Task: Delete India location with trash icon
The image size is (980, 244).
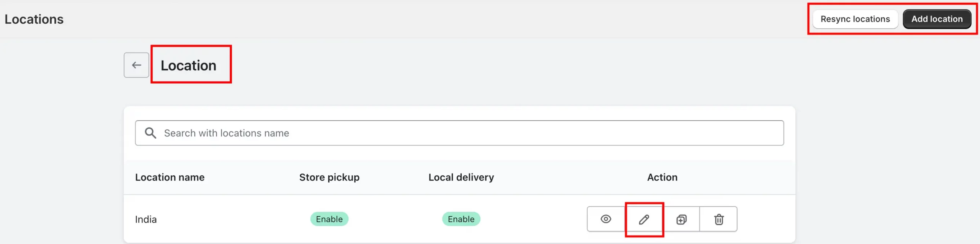Action: click(719, 219)
